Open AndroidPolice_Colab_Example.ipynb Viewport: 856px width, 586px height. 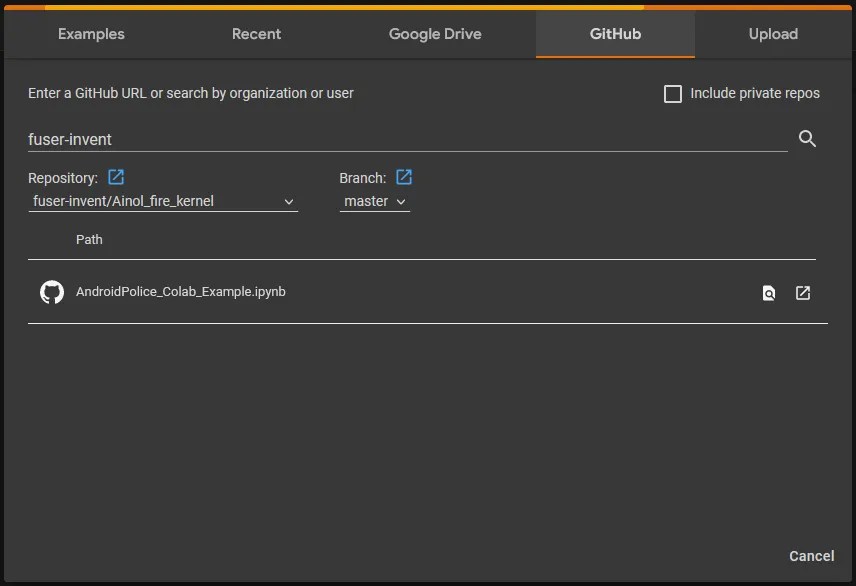[x=180, y=291]
